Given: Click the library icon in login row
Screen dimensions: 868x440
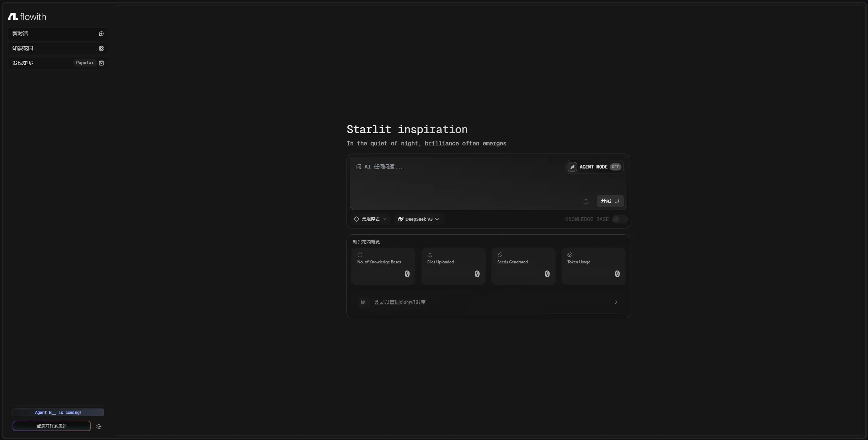Looking at the screenshot, I should 363,302.
